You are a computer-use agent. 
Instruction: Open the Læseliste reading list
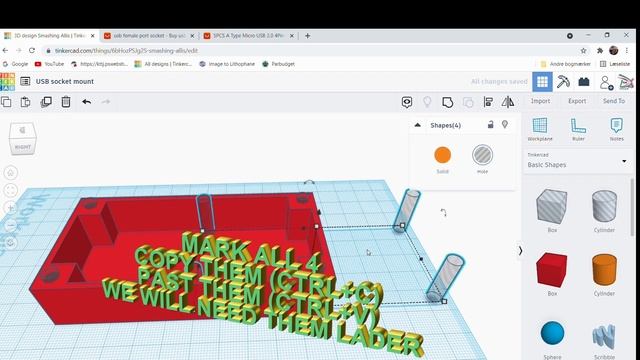pos(615,64)
